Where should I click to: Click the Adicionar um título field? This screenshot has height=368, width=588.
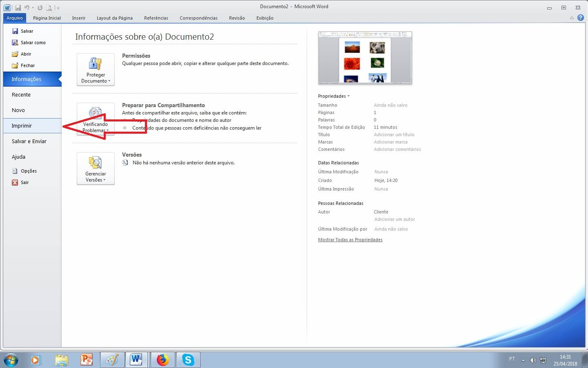pyautogui.click(x=394, y=135)
